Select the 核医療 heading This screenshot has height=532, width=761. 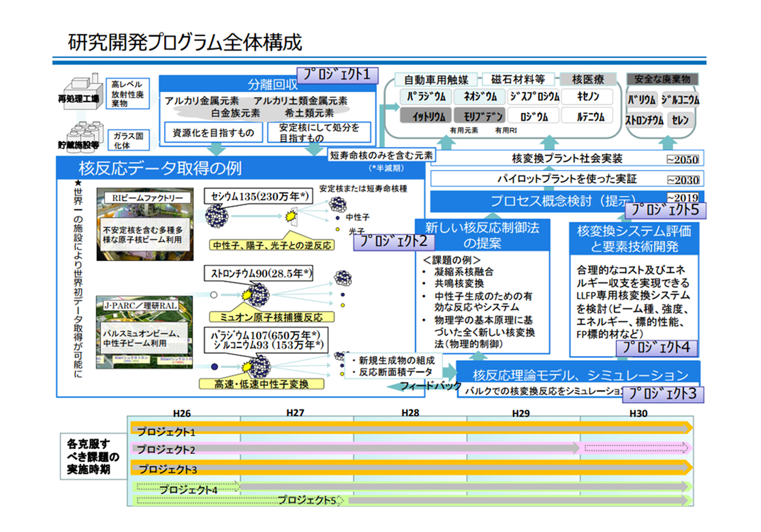pos(588,79)
